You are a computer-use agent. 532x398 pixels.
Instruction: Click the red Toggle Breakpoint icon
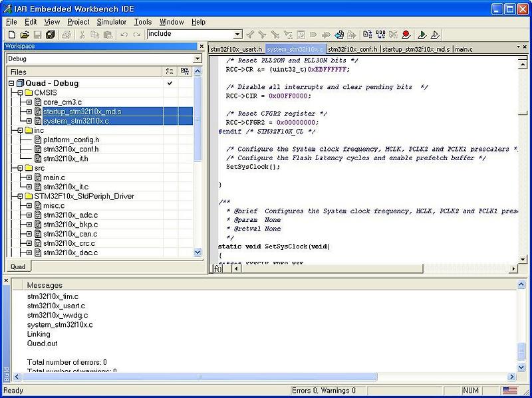click(x=406, y=35)
